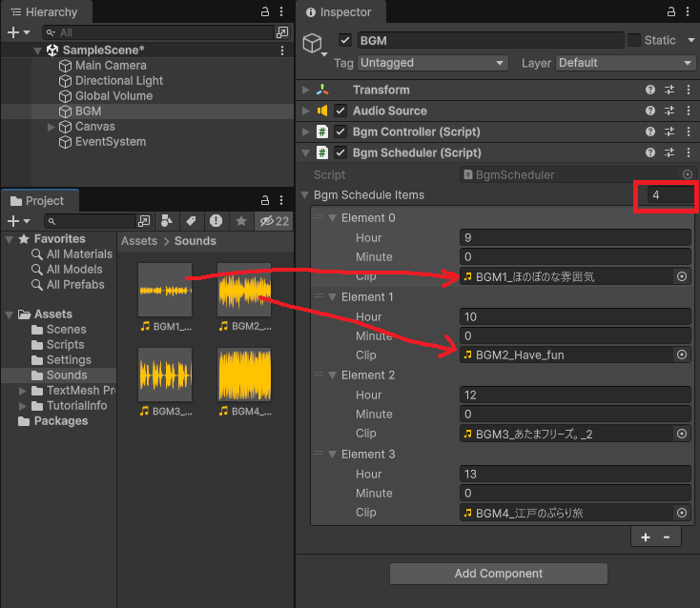This screenshot has width=700, height=608.
Task: Select the BGM3 audio clip thumbnail
Action: 165,375
